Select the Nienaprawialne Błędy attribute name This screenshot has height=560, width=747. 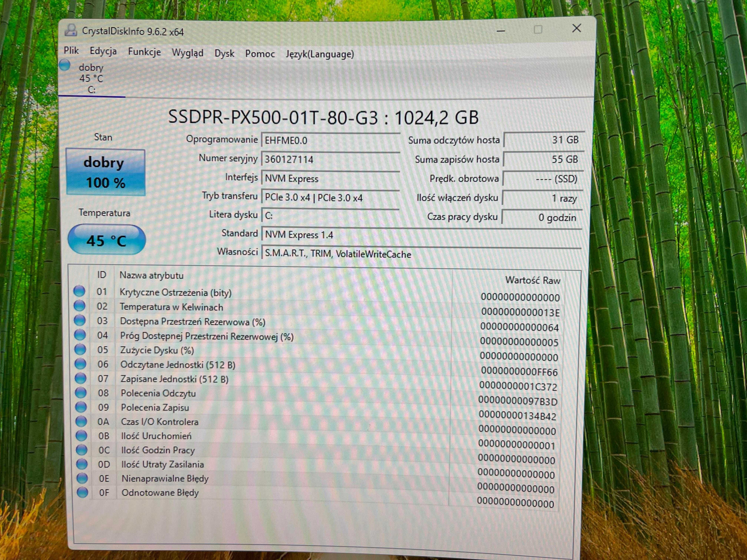click(x=165, y=479)
